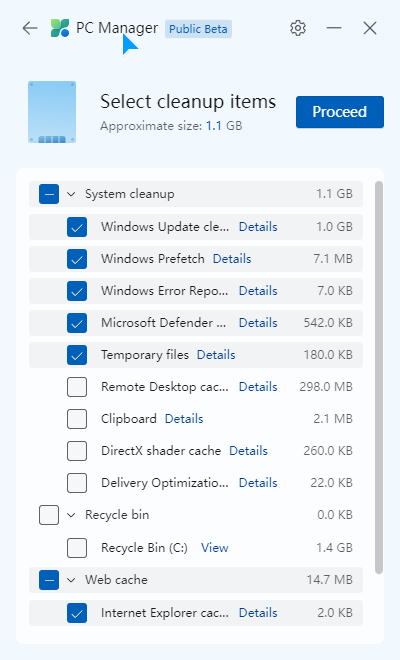Enable Remote Desktop cache checkbox

pyautogui.click(x=77, y=387)
